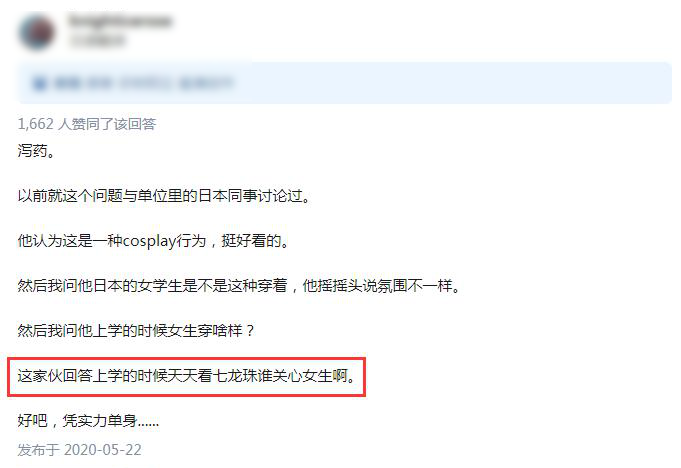Click the closing line 好吧，凭实力单身
Image resolution: width=681 pixels, height=468 pixels.
click(88, 420)
